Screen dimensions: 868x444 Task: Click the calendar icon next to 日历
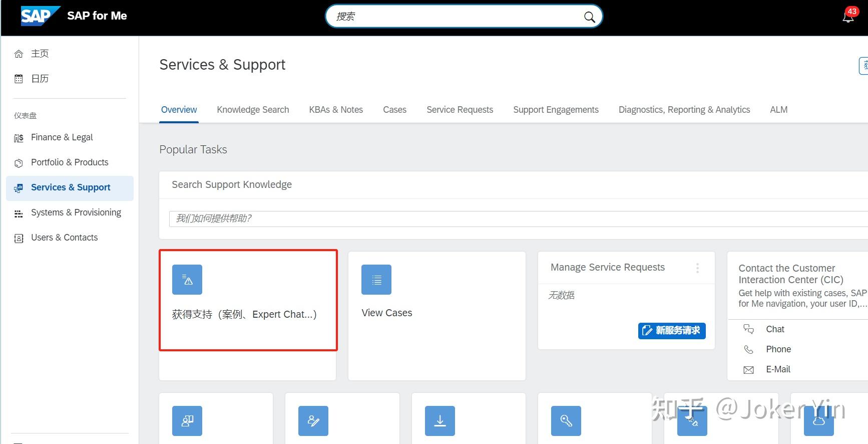(19, 79)
